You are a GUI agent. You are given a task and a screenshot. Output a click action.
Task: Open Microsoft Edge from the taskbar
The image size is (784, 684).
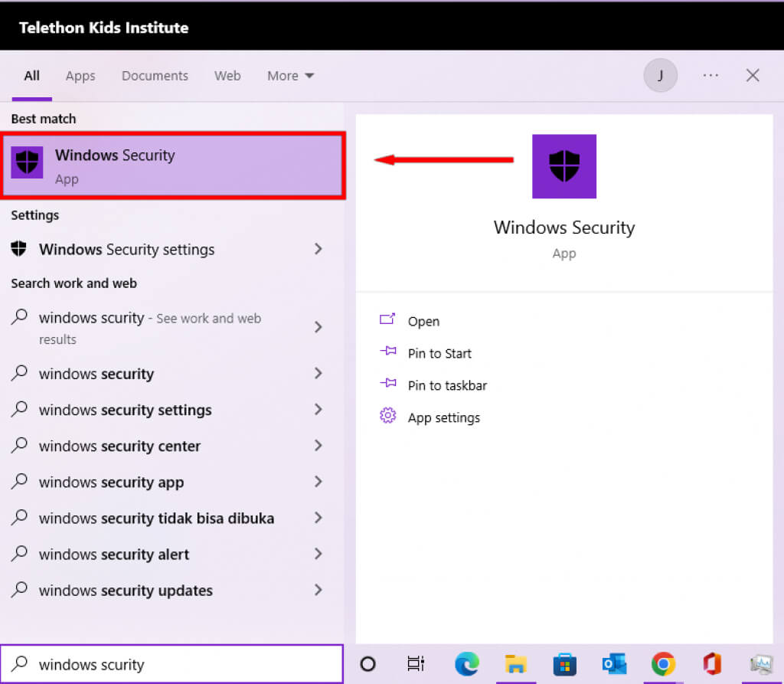(x=466, y=663)
